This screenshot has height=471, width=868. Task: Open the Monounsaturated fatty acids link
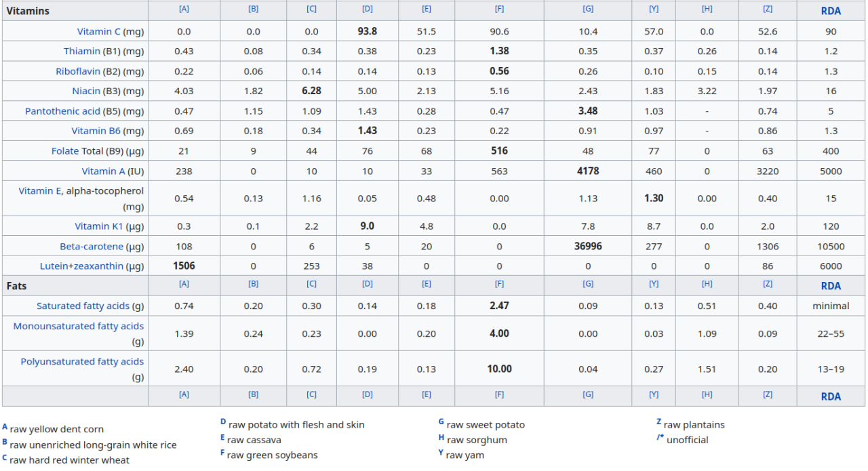point(78,326)
